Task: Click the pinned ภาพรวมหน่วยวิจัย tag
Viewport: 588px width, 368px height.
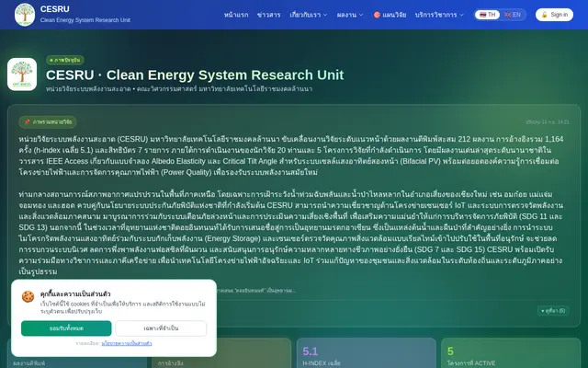Action: tap(48, 122)
